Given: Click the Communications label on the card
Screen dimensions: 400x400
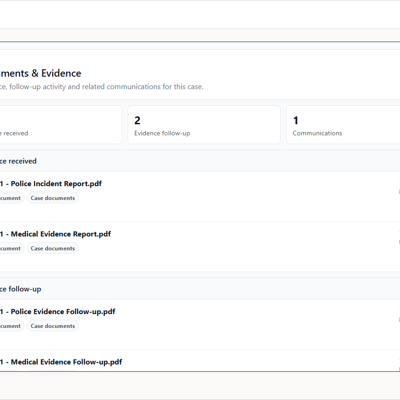Looking at the screenshot, I should pos(317,133).
